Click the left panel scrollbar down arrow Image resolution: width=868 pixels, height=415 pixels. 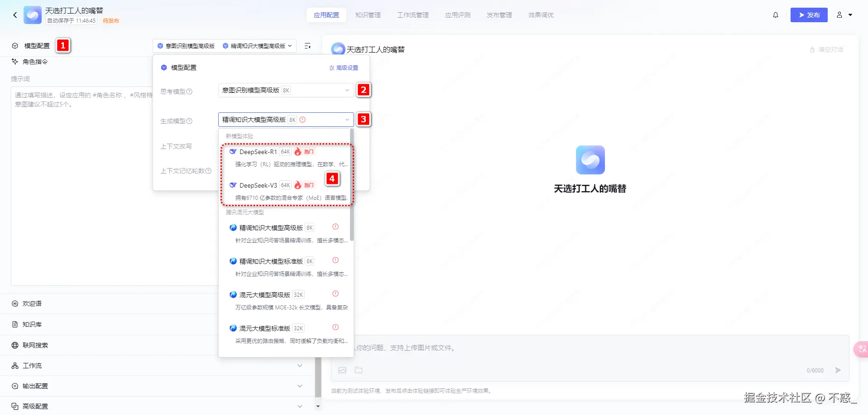coord(318,406)
